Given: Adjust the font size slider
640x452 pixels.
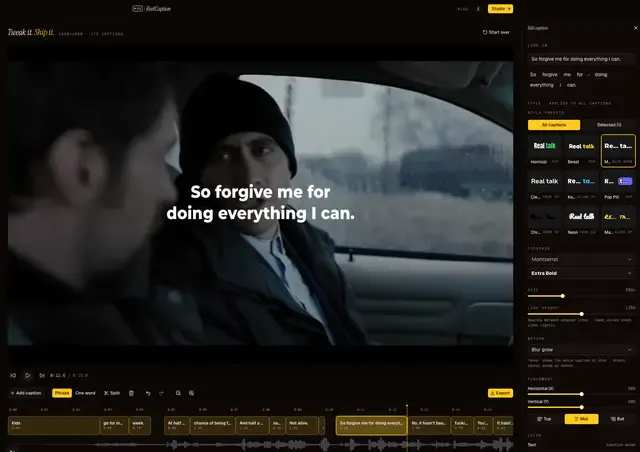Looking at the screenshot, I should (x=562, y=296).
